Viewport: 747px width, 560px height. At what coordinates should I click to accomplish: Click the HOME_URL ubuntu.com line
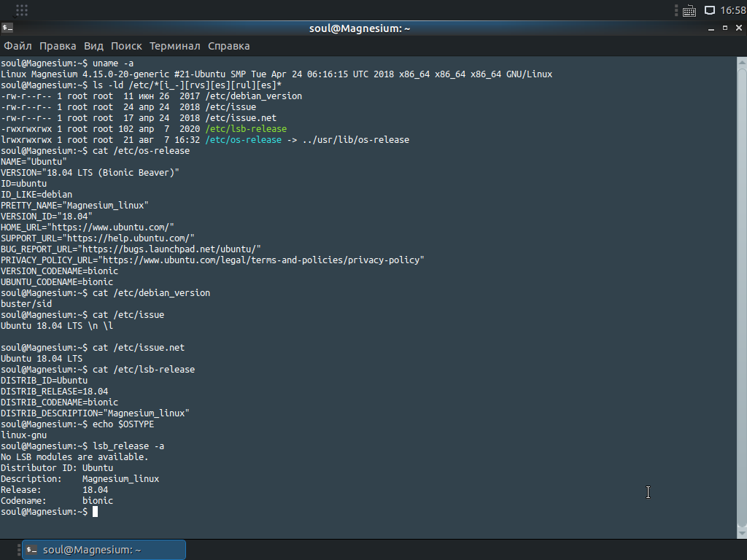click(88, 227)
